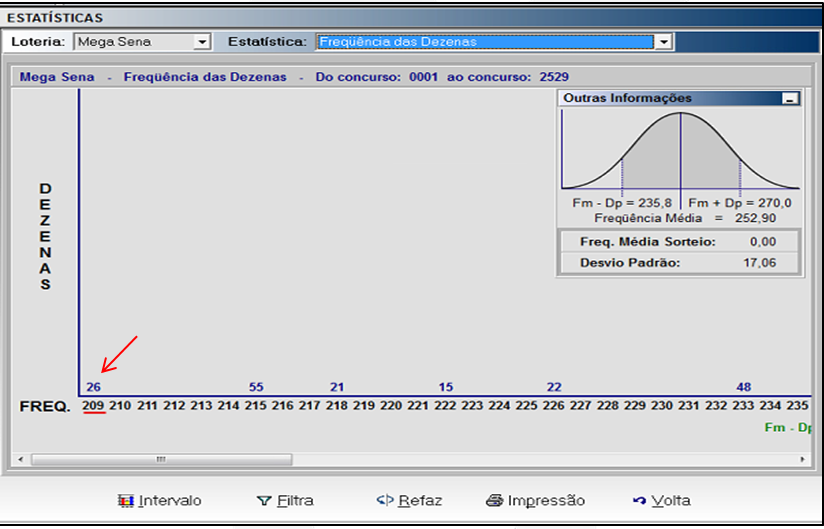824x529 pixels.
Task: Click frequency value 218 on axis
Action: [x=337, y=406]
